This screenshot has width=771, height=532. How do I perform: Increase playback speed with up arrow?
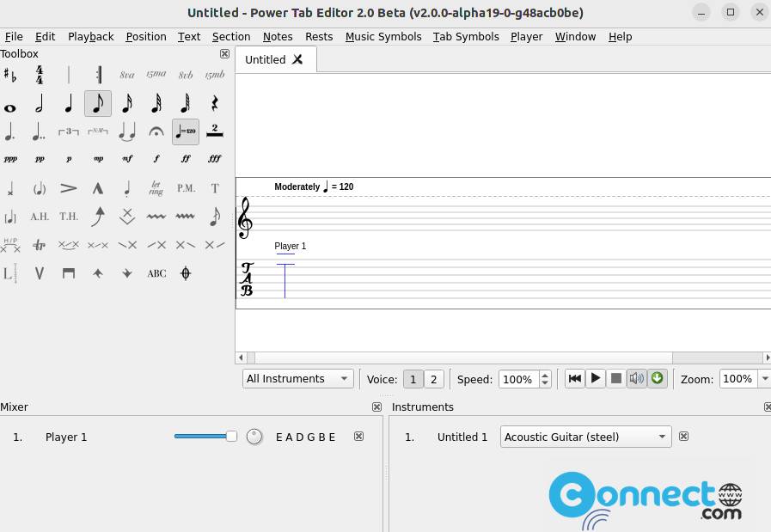click(x=545, y=376)
